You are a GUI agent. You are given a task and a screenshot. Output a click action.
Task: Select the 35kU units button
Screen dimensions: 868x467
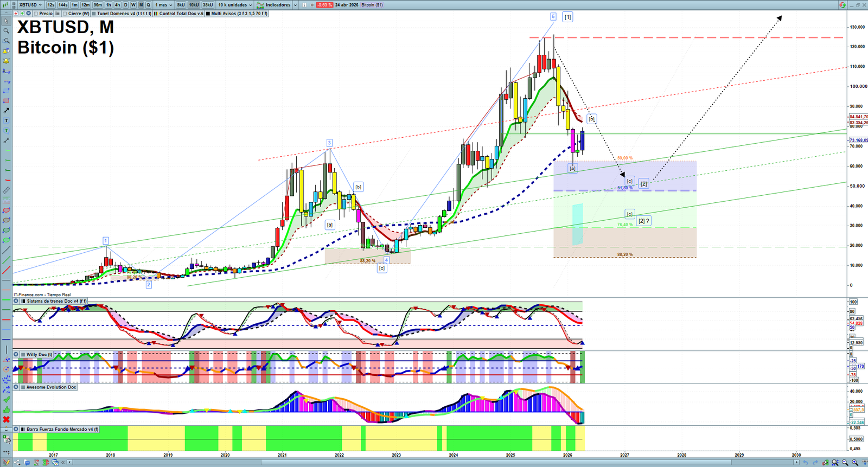point(208,5)
